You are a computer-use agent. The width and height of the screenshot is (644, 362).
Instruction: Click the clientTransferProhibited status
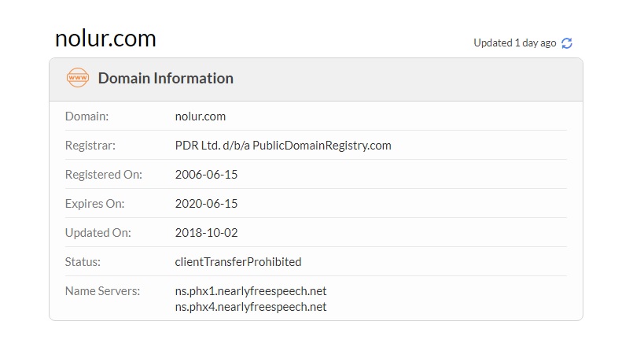pos(238,262)
